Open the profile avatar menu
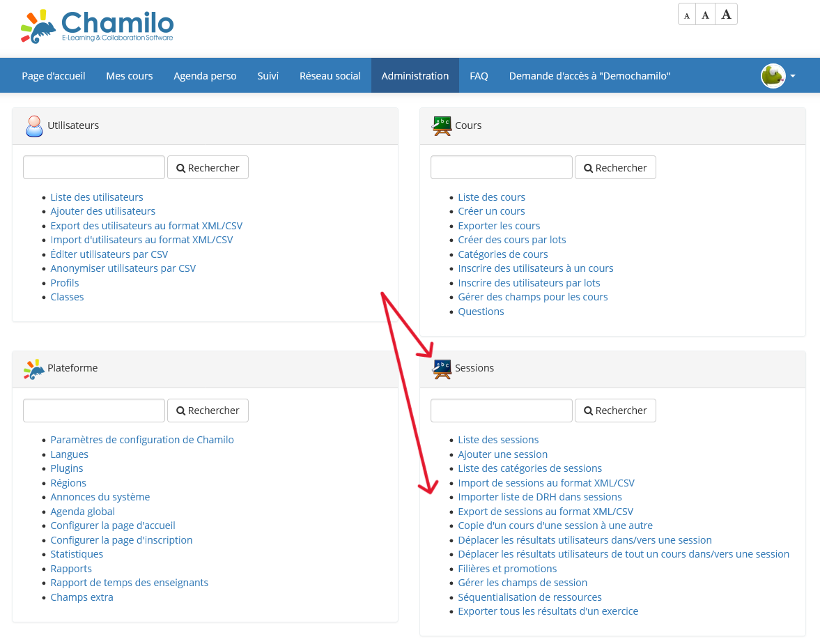Viewport: 820px width, 644px height. 773,75
